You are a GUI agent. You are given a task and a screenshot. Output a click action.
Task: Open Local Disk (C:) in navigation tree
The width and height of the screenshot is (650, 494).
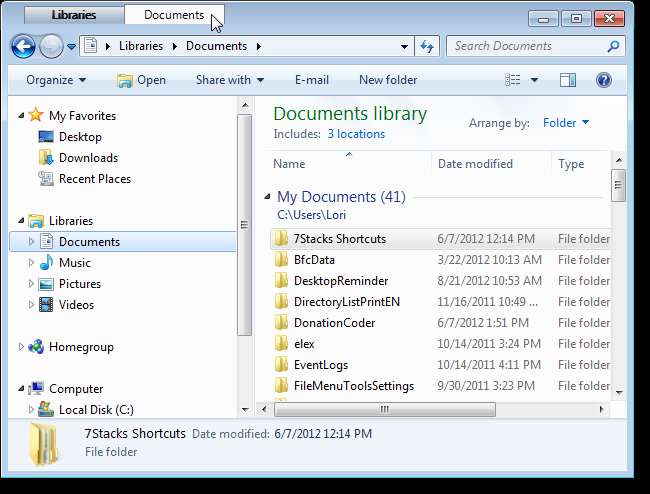[x=96, y=410]
